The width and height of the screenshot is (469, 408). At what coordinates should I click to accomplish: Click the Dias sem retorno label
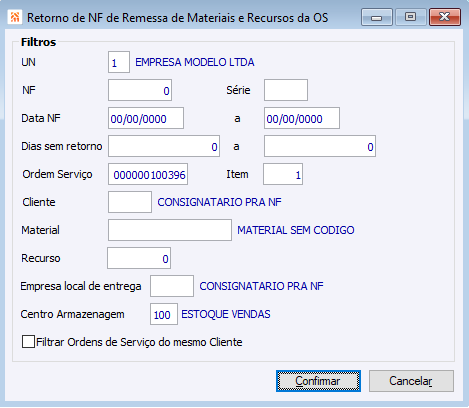point(62,146)
